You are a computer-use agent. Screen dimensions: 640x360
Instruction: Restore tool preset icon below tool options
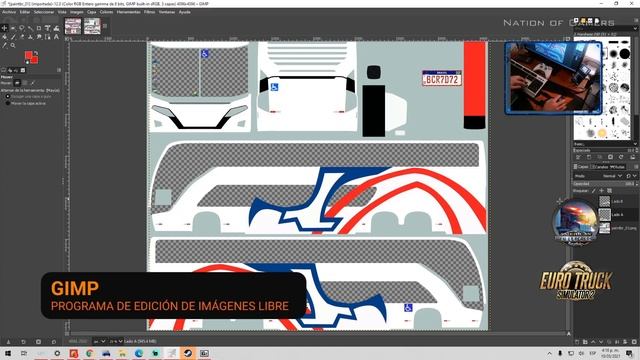[x=23, y=342]
